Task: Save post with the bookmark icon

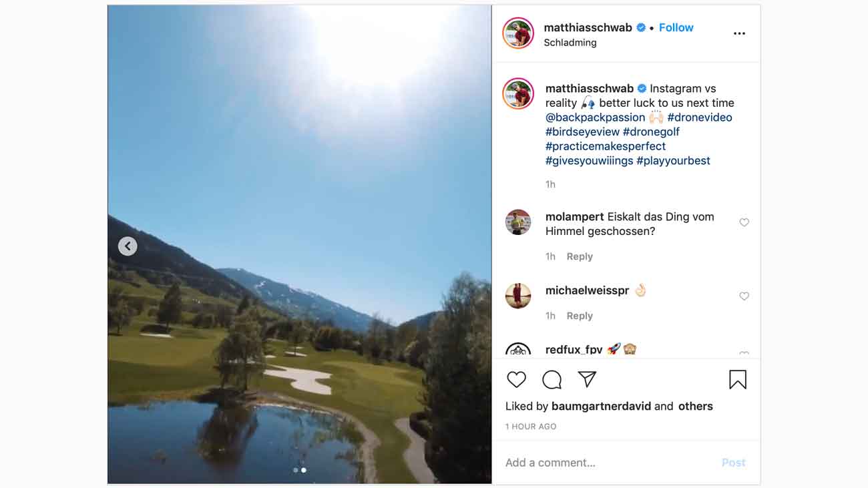Action: [x=737, y=380]
